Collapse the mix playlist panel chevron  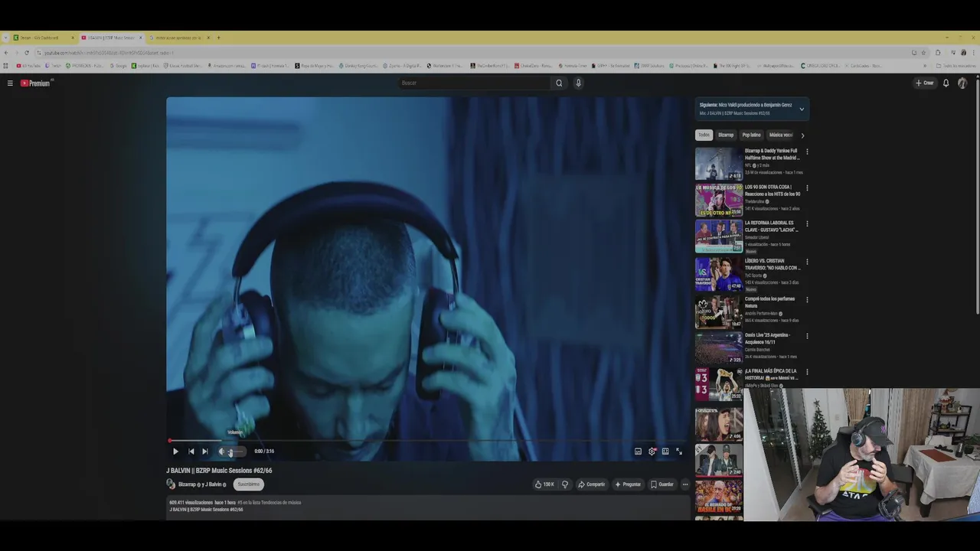(802, 109)
